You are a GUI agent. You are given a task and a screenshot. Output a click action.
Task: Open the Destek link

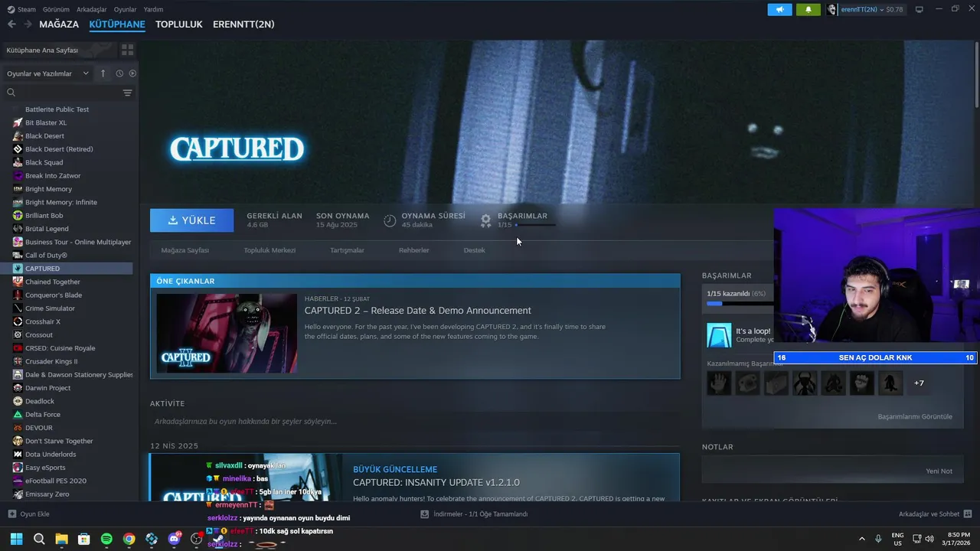(474, 250)
